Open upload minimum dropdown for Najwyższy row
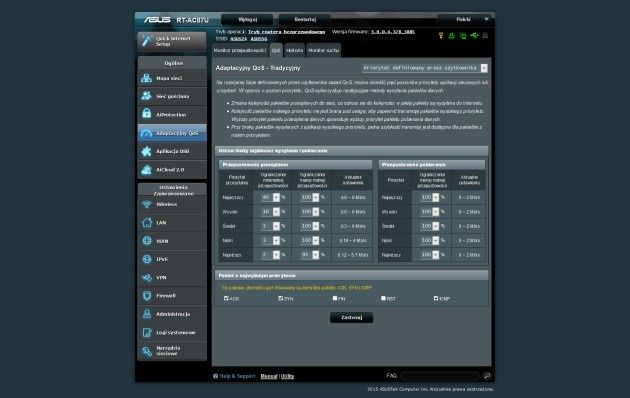Screen dimensions: 630x398 (270, 197)
